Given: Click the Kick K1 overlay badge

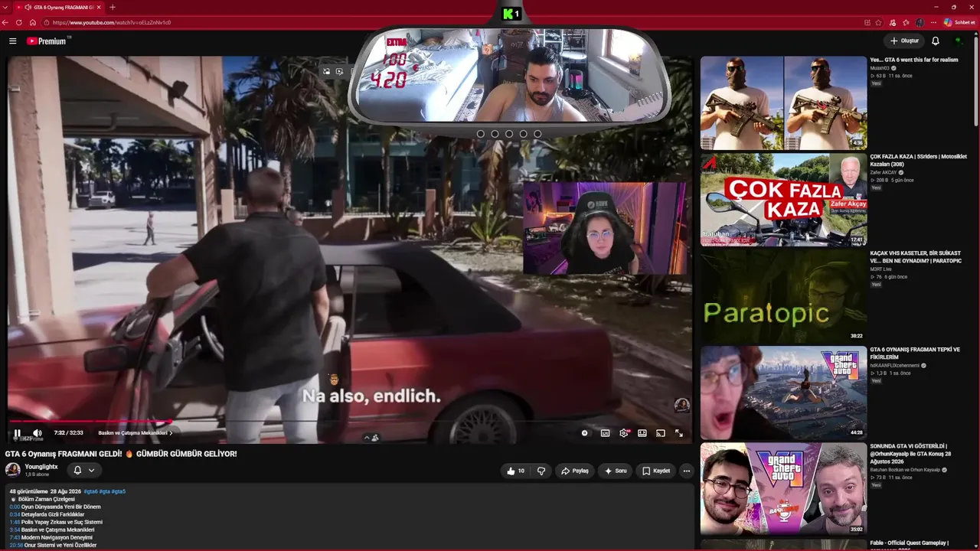Looking at the screenshot, I should click(512, 14).
